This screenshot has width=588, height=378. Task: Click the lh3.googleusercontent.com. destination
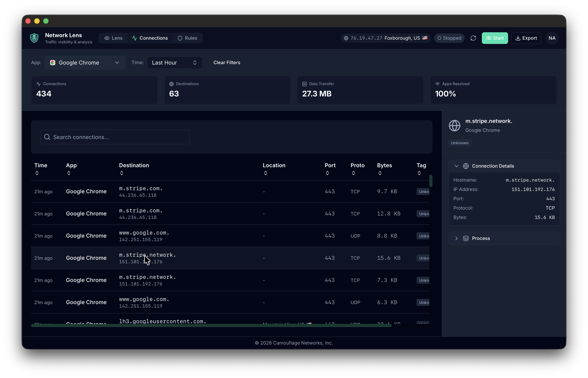click(163, 321)
